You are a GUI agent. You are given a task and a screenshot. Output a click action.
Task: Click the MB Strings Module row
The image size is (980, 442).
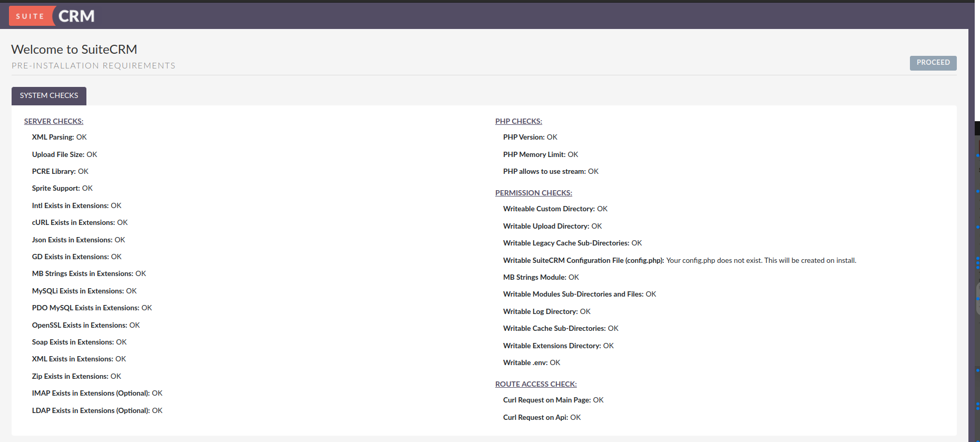(541, 277)
